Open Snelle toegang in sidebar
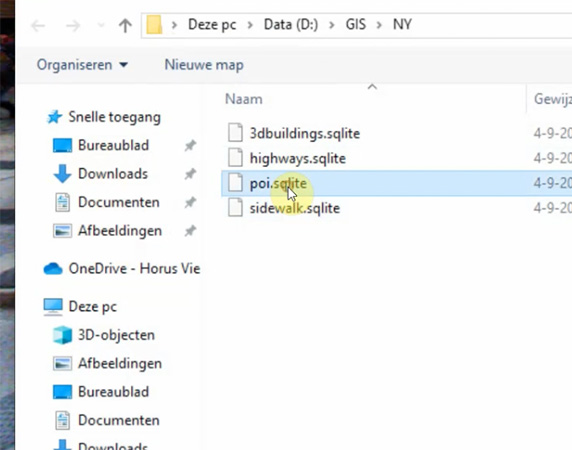Viewport: 572px width, 450px height. tap(115, 117)
